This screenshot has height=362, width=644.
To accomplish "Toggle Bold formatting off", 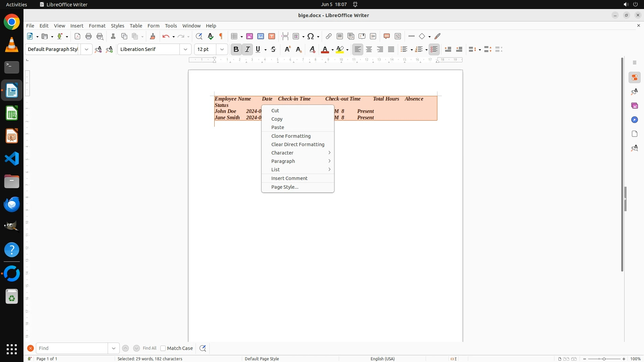I will [236, 49].
